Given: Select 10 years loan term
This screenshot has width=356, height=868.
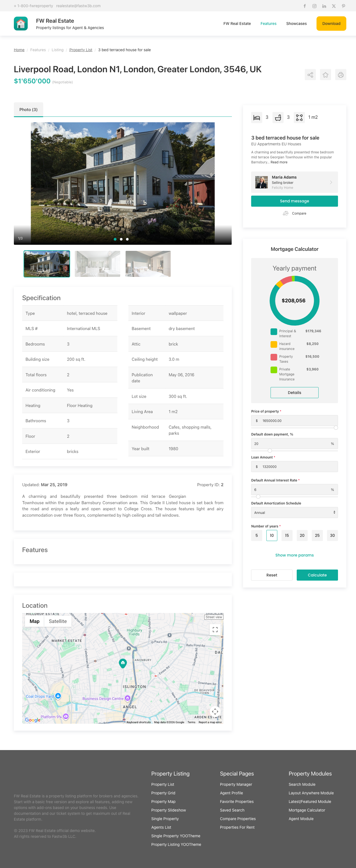Looking at the screenshot, I should (x=272, y=535).
